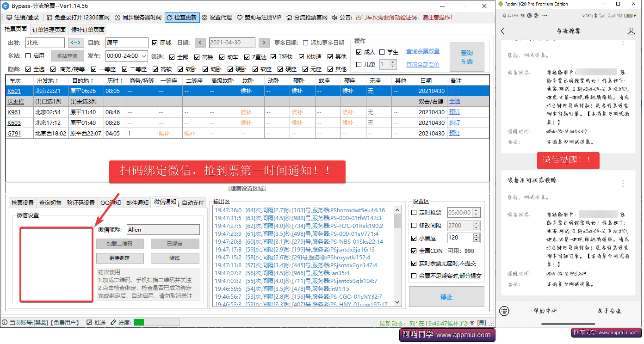The height and width of the screenshot is (344, 644).
Task: Toggle 全国CDN checkbox
Action: pyautogui.click(x=414, y=251)
